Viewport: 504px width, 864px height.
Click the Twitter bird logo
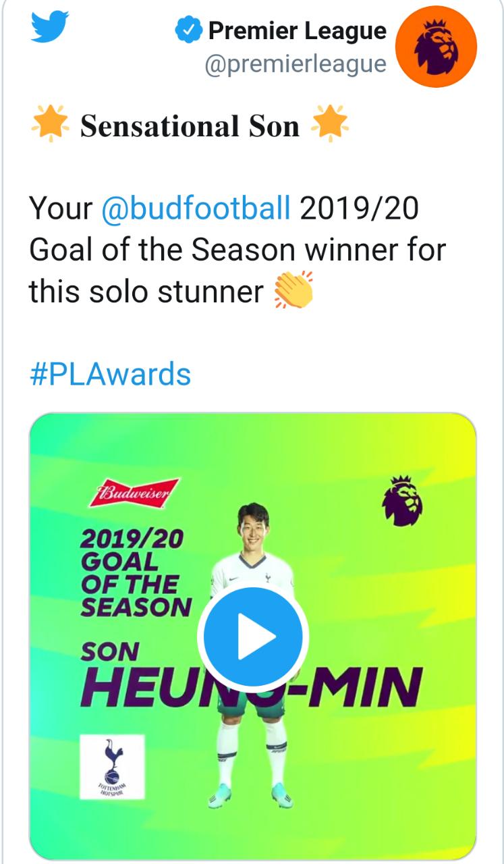[x=51, y=27]
